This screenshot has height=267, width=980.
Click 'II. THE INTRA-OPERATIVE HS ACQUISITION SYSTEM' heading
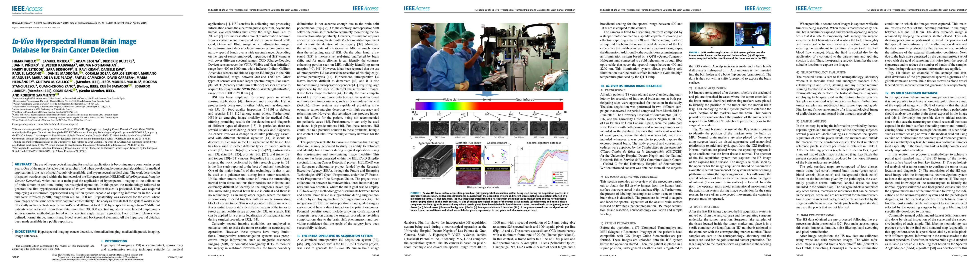334,236
